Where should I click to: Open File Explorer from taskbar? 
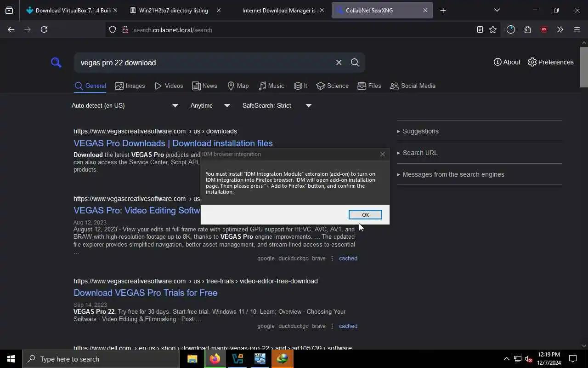(192, 359)
